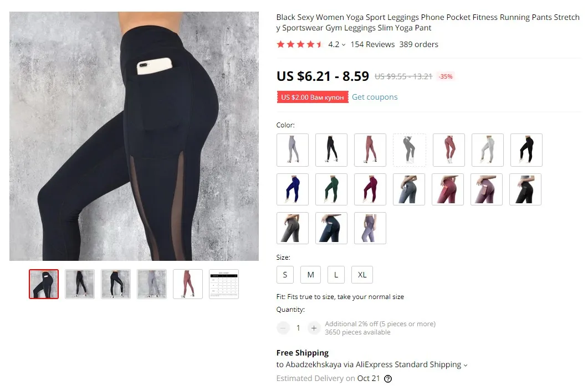Select size L option

click(x=336, y=275)
